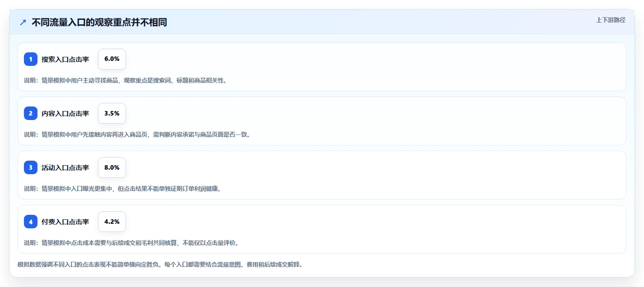
Task: Click the number 3 badge for 活动入口点击率
Action: (31, 167)
